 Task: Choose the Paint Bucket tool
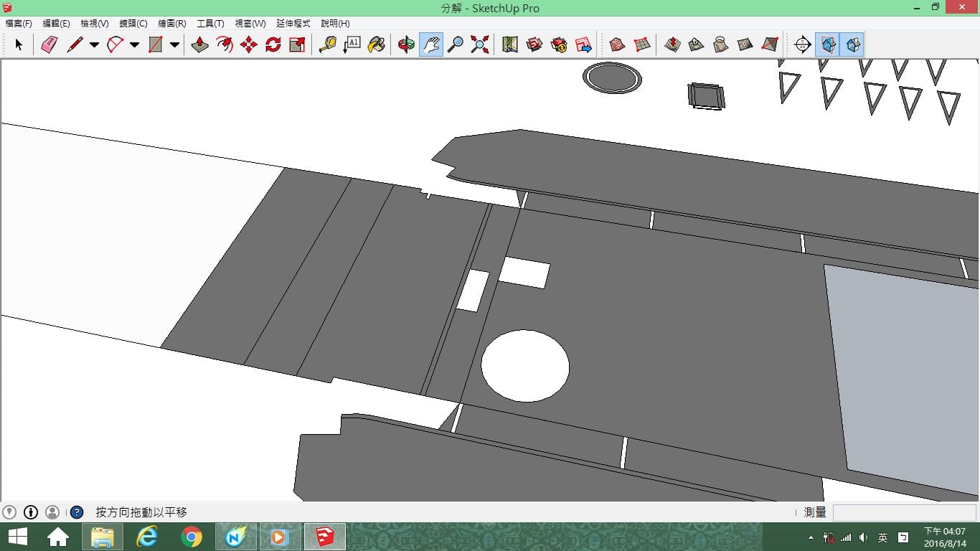pyautogui.click(x=376, y=44)
